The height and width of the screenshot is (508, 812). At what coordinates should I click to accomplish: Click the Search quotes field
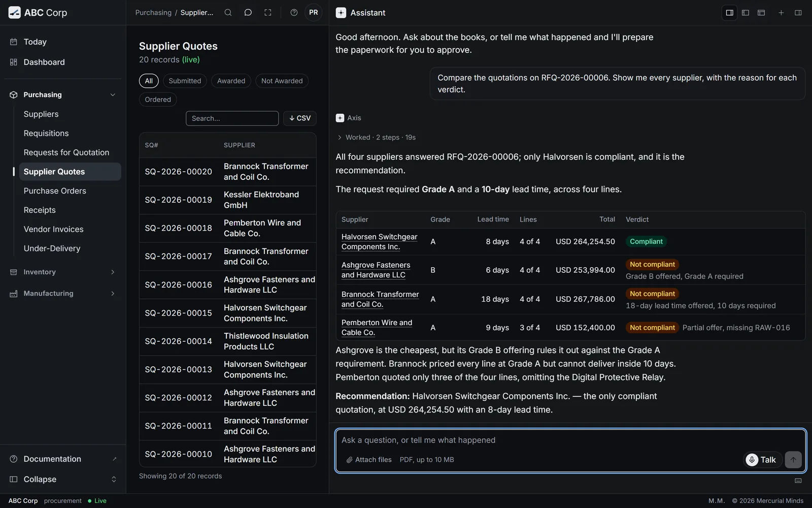point(232,118)
